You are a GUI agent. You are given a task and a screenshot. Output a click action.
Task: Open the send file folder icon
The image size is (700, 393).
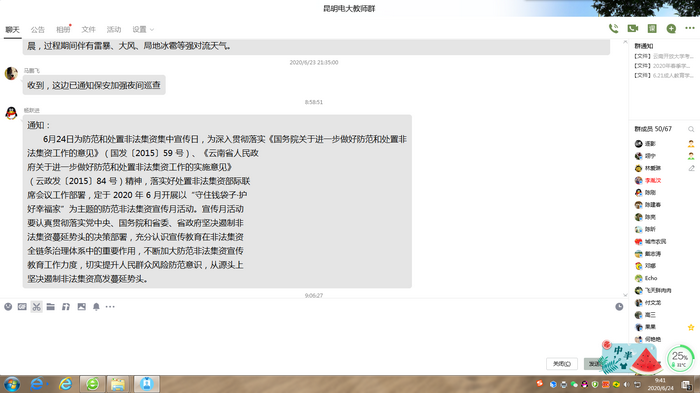click(x=51, y=307)
